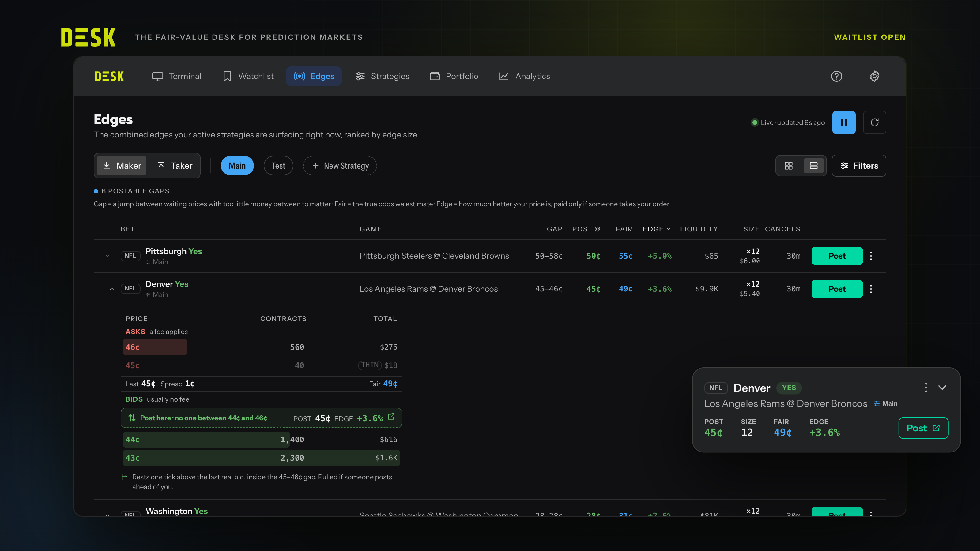Select the Main strategy chip
The width and height of the screenshot is (980, 551).
click(x=237, y=166)
